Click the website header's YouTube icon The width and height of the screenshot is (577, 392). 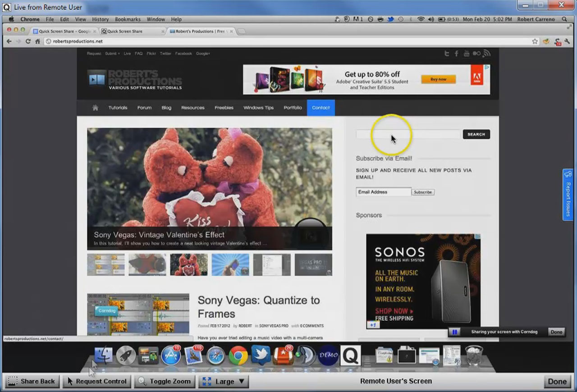tap(466, 54)
